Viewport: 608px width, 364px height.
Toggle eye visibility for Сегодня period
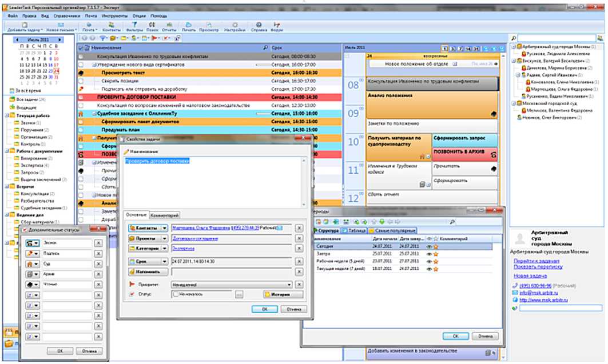tap(428, 246)
